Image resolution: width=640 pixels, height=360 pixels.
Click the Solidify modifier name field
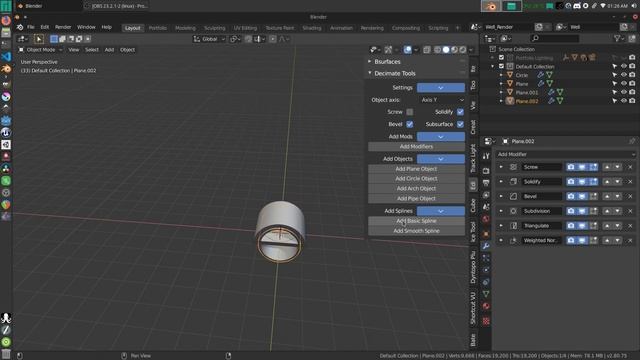click(542, 182)
